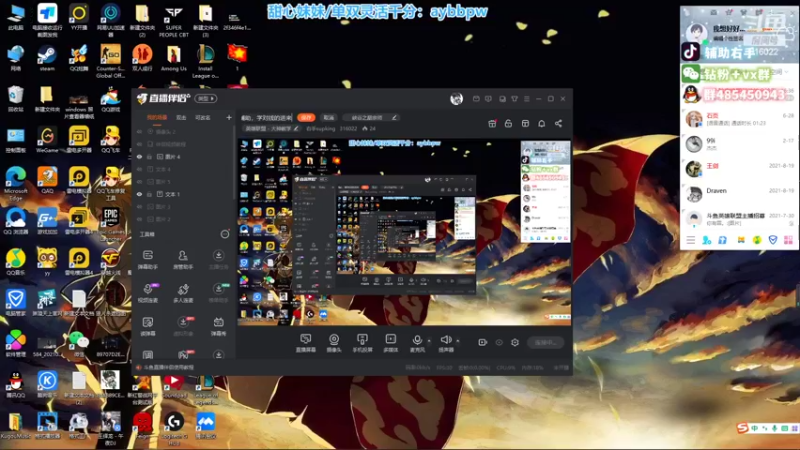Viewport: 800px width, 450px height.
Task: Open the 斗鱼英雄联盟主播招募 conversation
Action: 738,219
